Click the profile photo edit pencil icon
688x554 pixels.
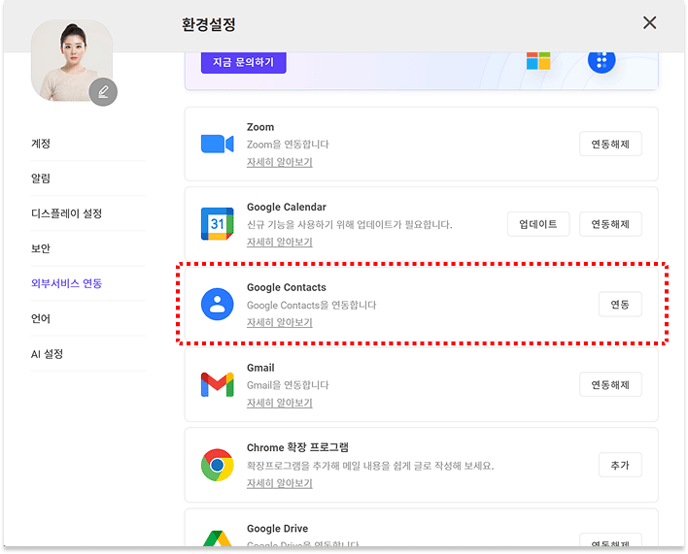click(x=103, y=92)
